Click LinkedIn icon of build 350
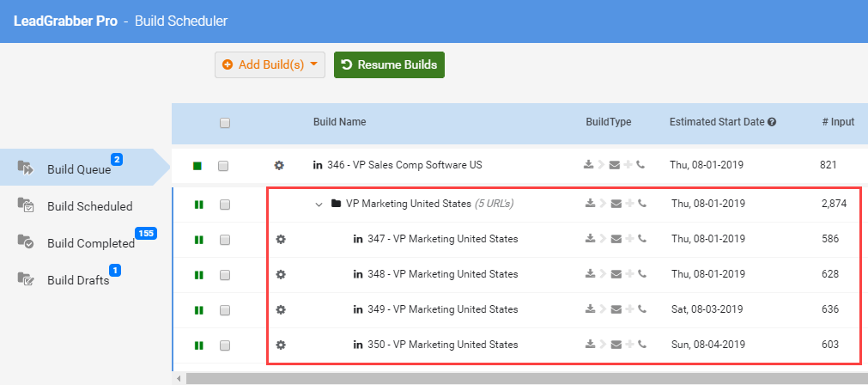 pos(358,345)
